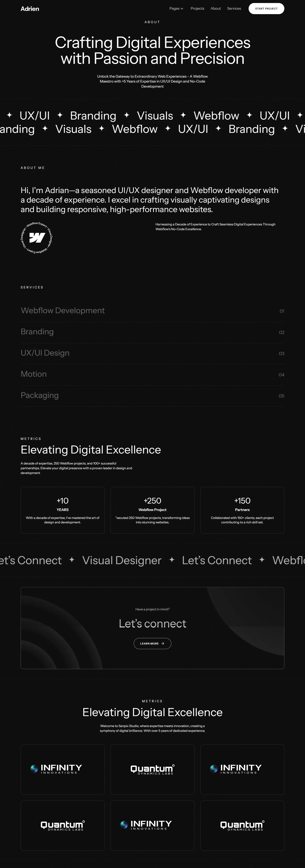Select the +10 Years metric card

tap(63, 510)
